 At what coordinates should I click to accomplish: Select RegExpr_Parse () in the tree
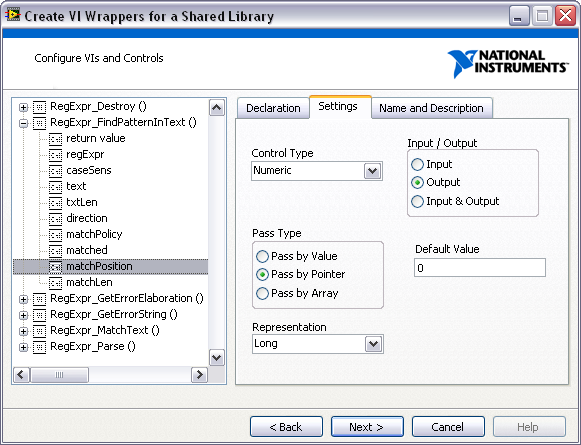point(93,346)
